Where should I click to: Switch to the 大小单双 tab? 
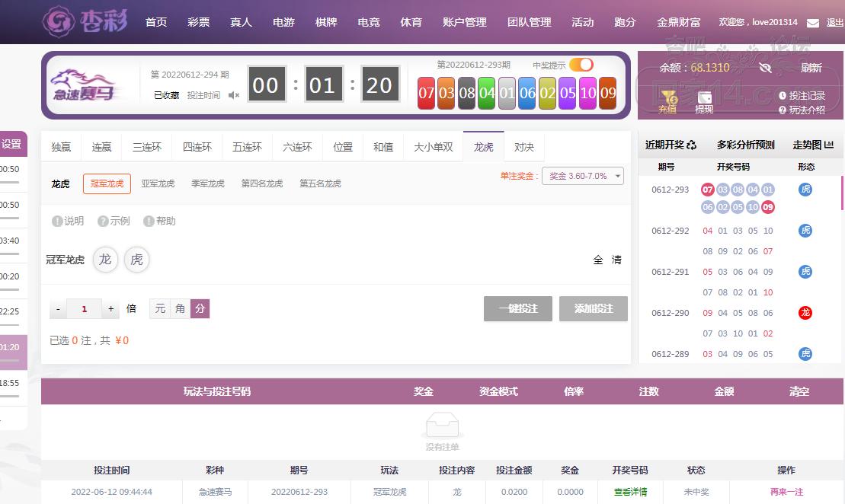pos(433,147)
